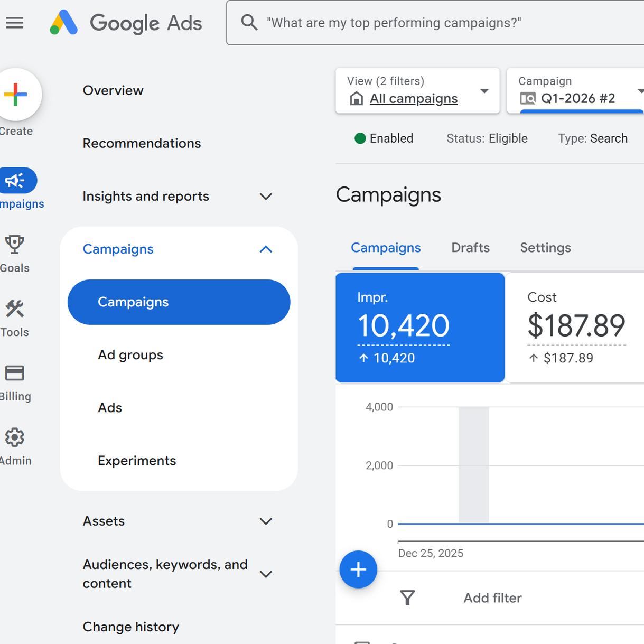This screenshot has height=644, width=644.
Task: Click Status: Eligible text
Action: click(487, 138)
